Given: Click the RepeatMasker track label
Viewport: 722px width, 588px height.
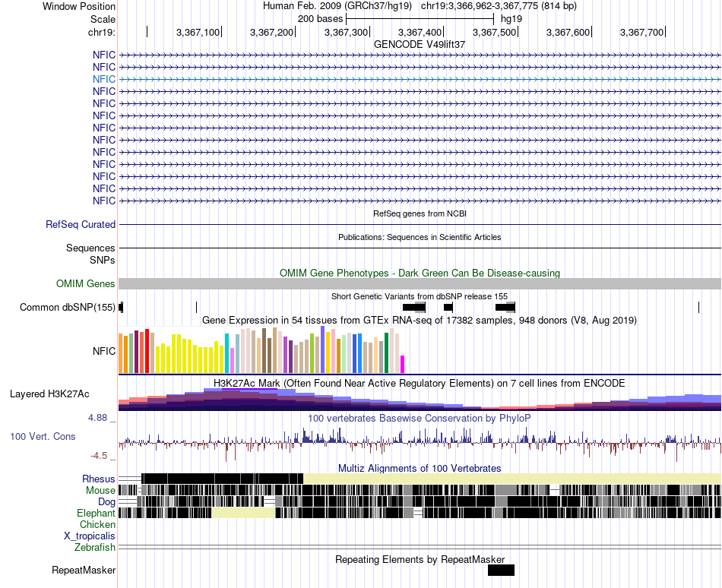Looking at the screenshot, I should point(84,570).
